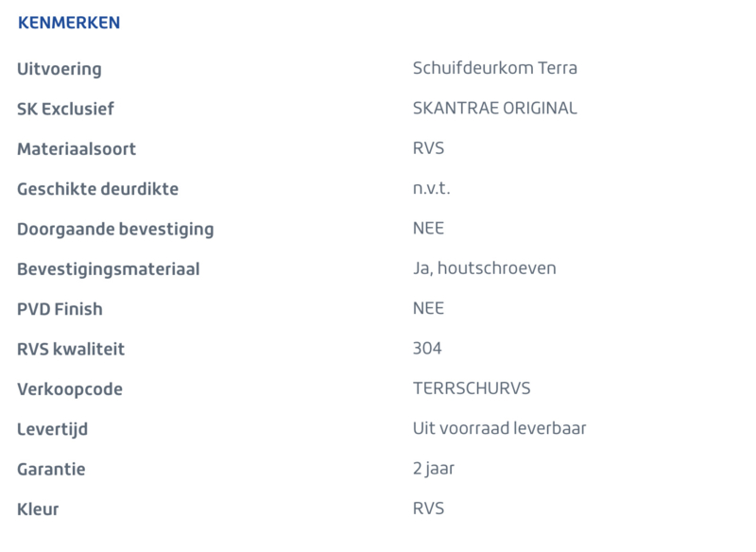Image resolution: width=756 pixels, height=552 pixels.
Task: Click the KENMERKEN heading
Action: click(69, 23)
